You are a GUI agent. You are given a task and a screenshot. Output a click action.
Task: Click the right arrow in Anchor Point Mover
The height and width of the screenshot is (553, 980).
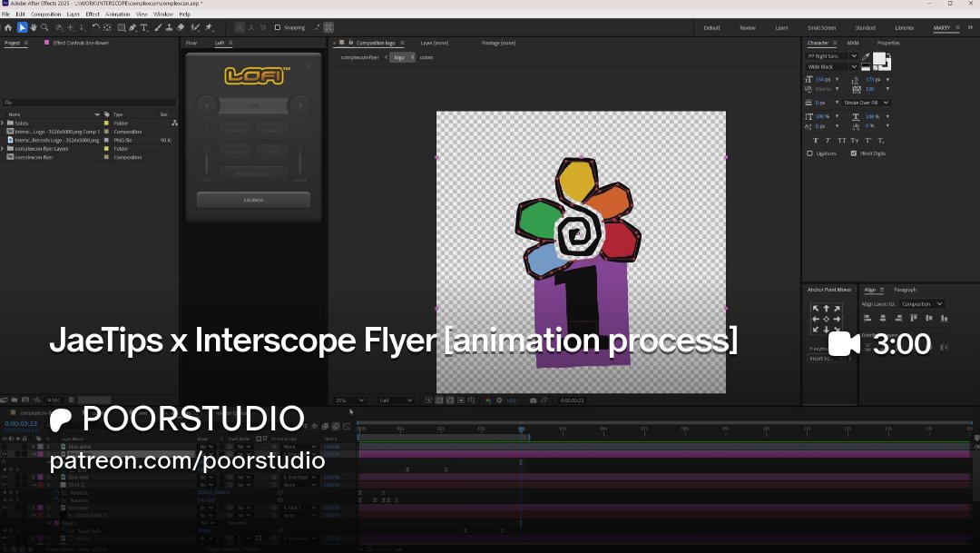(x=837, y=319)
